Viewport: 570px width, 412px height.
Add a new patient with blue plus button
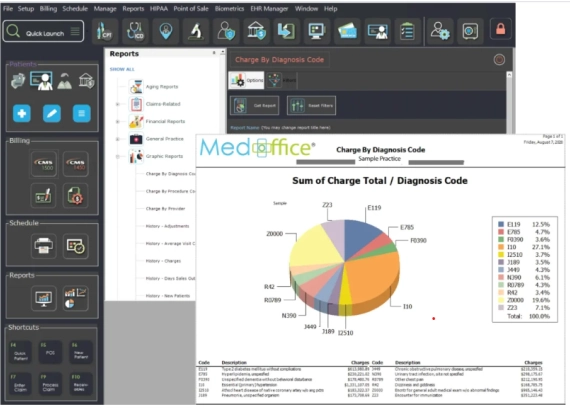coord(22,113)
